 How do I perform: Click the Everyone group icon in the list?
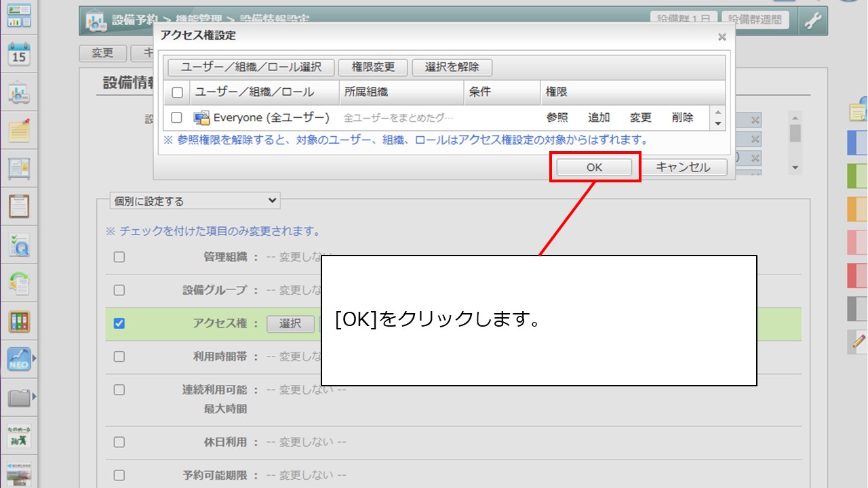[x=201, y=118]
